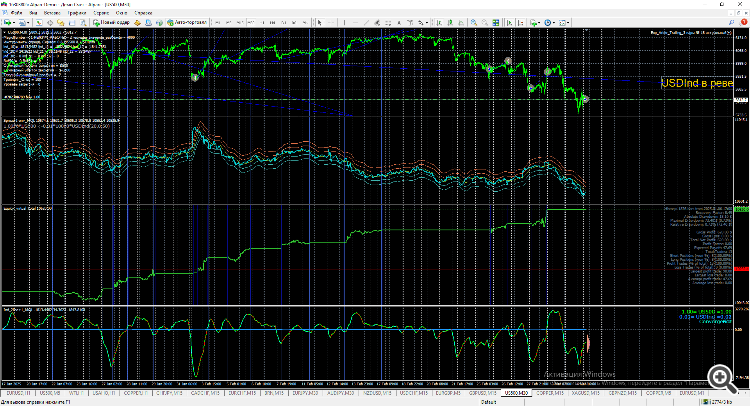Viewport: 750px width, 406px height.
Task: Switch chart to M1 timeframe
Action: pos(218,22)
